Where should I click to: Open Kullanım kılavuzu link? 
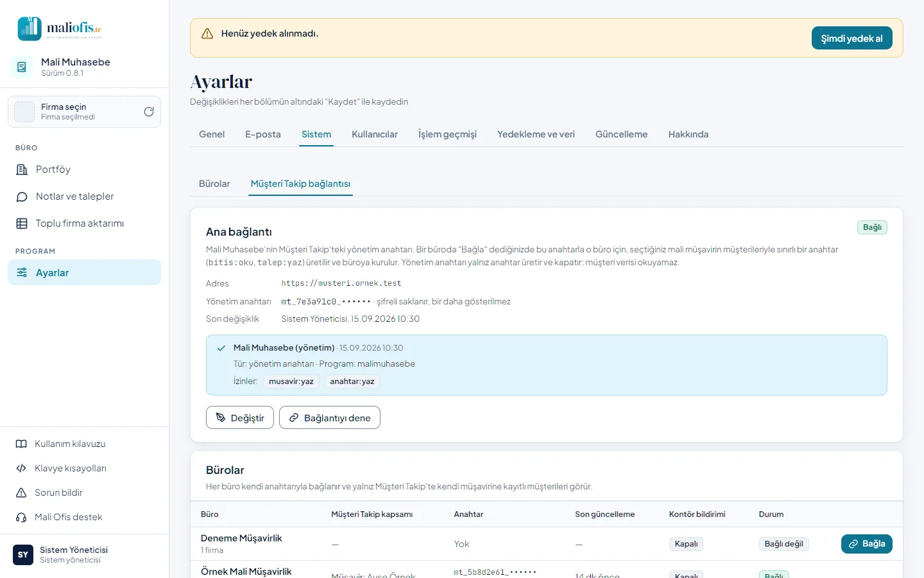(84, 444)
